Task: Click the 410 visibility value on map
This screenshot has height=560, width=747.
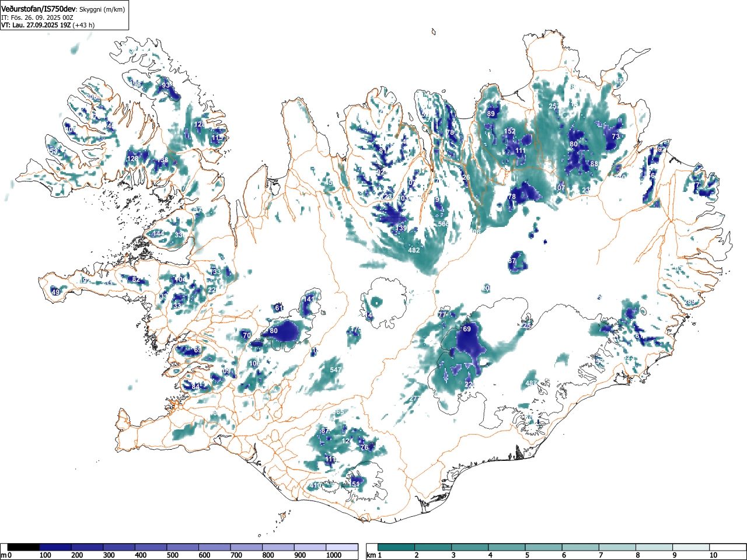Action: coord(316,485)
